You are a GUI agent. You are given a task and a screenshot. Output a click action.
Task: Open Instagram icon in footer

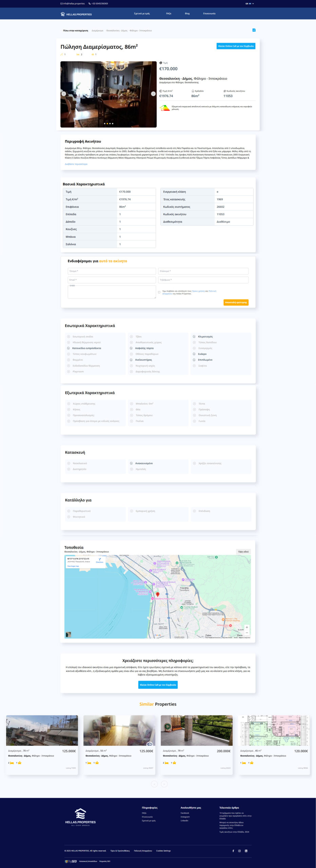[239, 851]
